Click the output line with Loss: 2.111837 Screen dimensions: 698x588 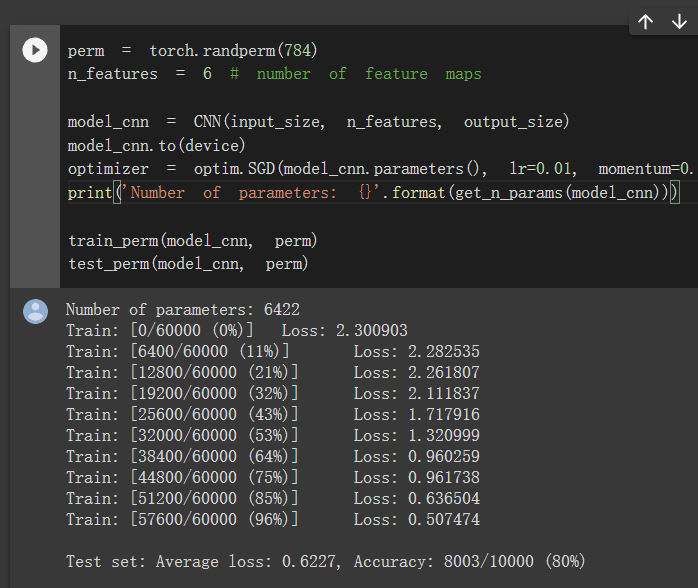tap(273, 393)
